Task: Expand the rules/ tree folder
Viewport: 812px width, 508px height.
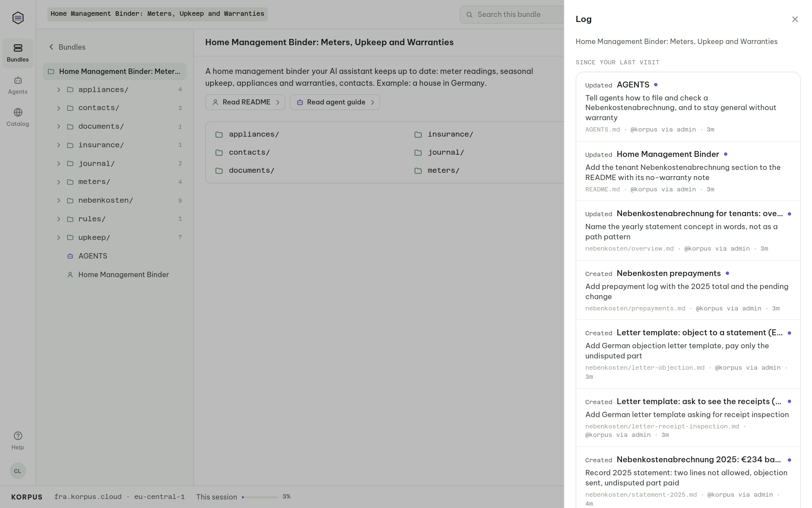Action: pyautogui.click(x=59, y=219)
